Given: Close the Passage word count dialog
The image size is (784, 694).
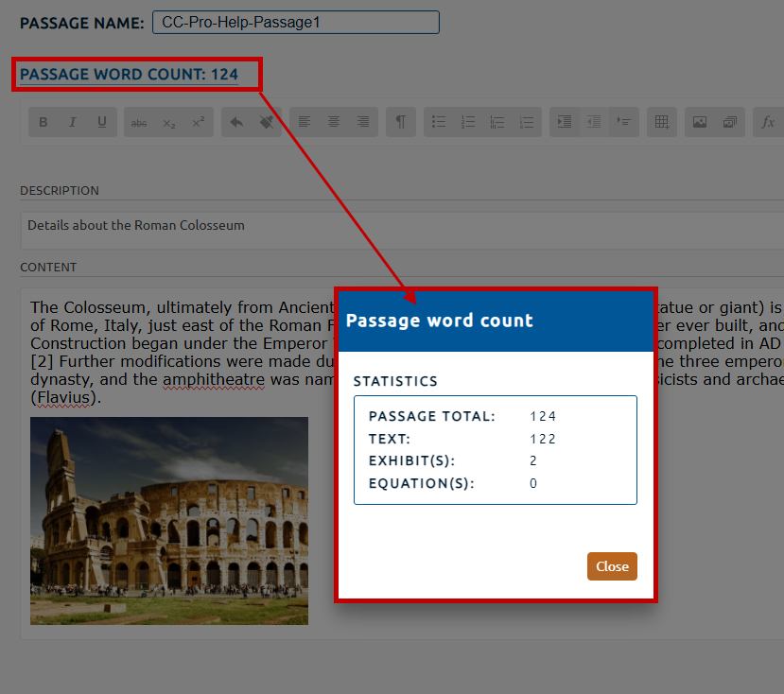Looking at the screenshot, I should tap(612, 566).
